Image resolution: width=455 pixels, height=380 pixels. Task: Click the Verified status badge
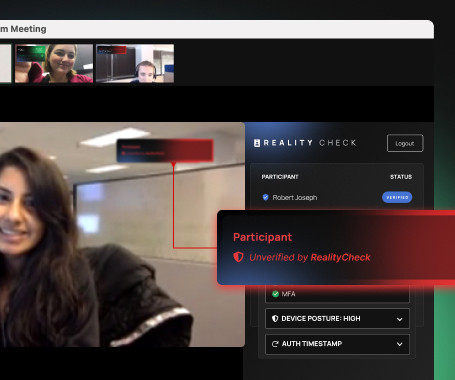397,197
